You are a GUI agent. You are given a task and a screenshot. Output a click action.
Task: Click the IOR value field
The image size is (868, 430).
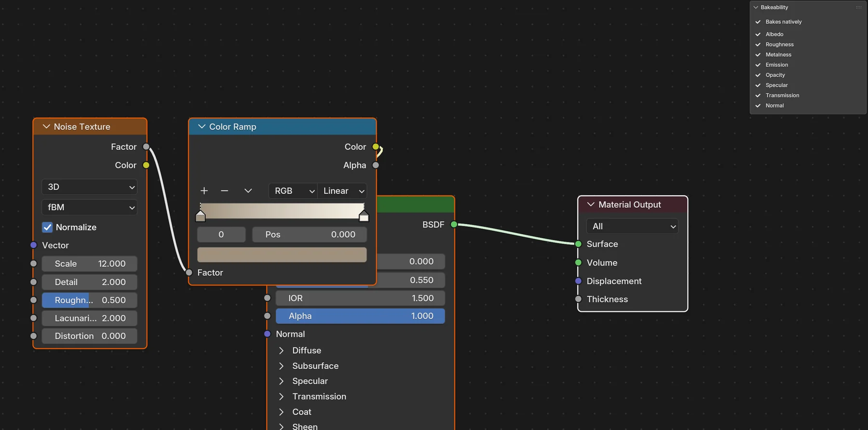click(360, 298)
